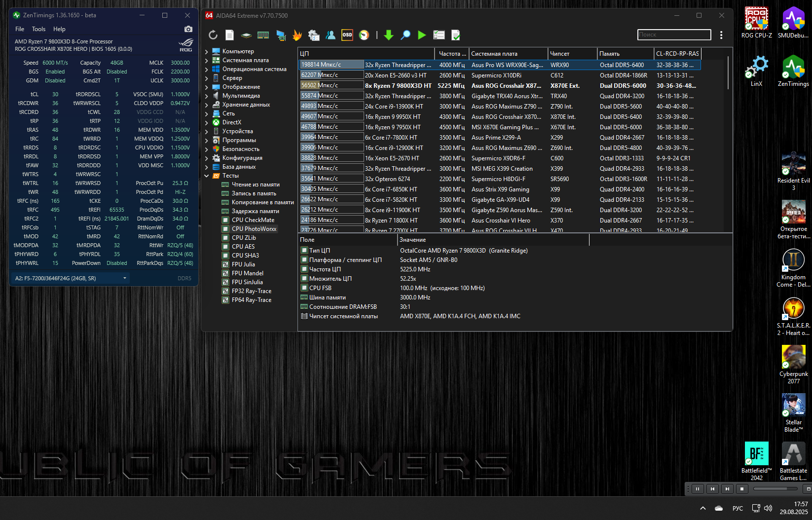Open the Help menu in ZenTimings
This screenshot has height=520, width=812.
coord(59,29)
